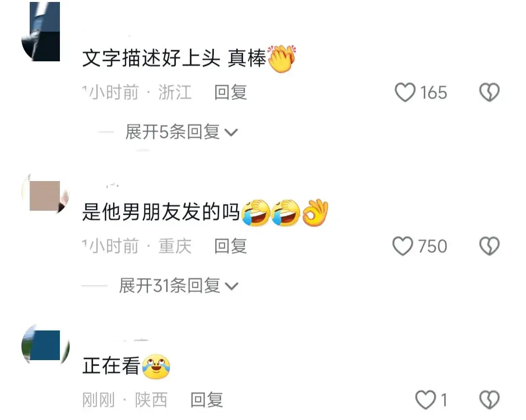Dislike the comment from 陕西

click(x=489, y=400)
